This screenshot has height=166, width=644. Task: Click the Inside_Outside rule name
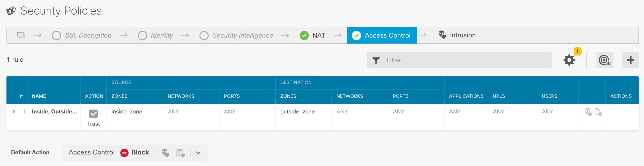54,112
